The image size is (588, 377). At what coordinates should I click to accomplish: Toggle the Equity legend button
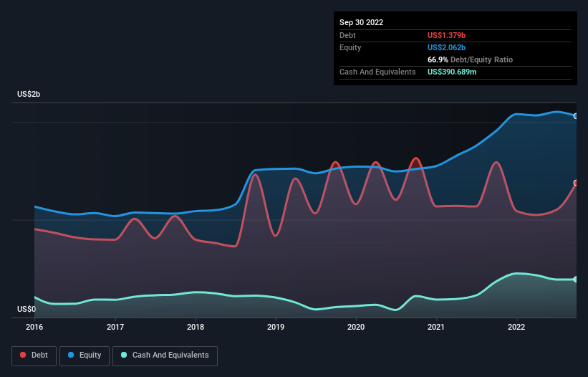point(85,355)
